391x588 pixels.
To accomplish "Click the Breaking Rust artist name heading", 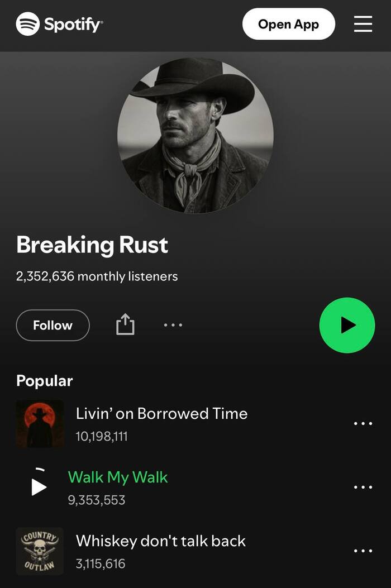I will click(92, 245).
